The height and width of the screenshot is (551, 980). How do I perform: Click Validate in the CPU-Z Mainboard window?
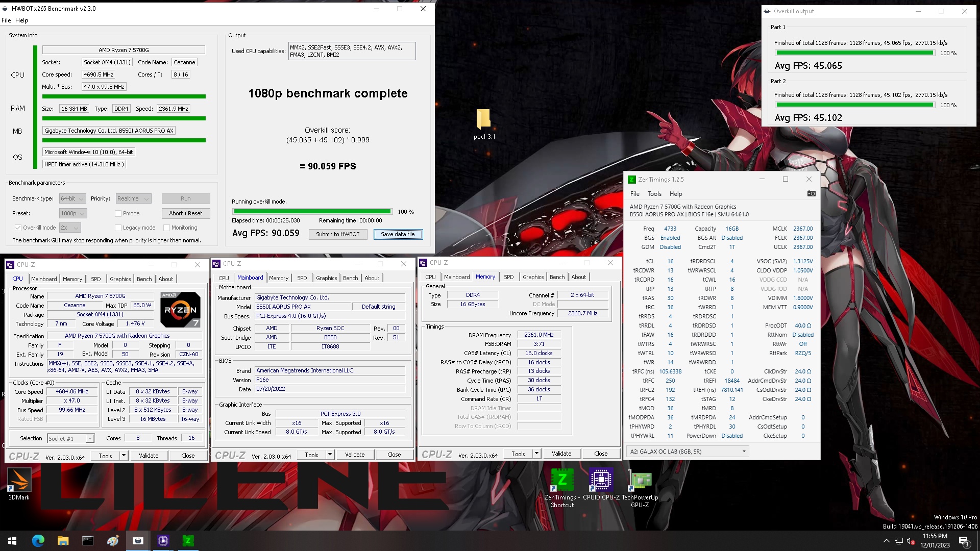pyautogui.click(x=355, y=455)
